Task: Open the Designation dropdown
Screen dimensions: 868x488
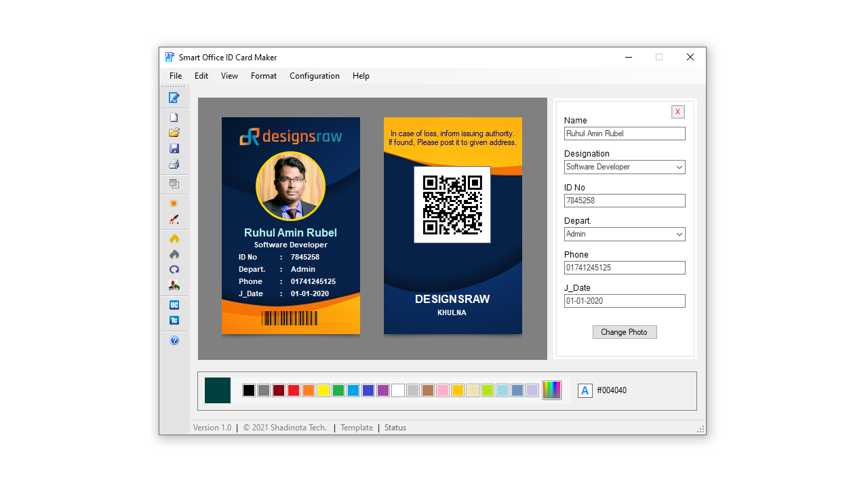Action: click(679, 167)
